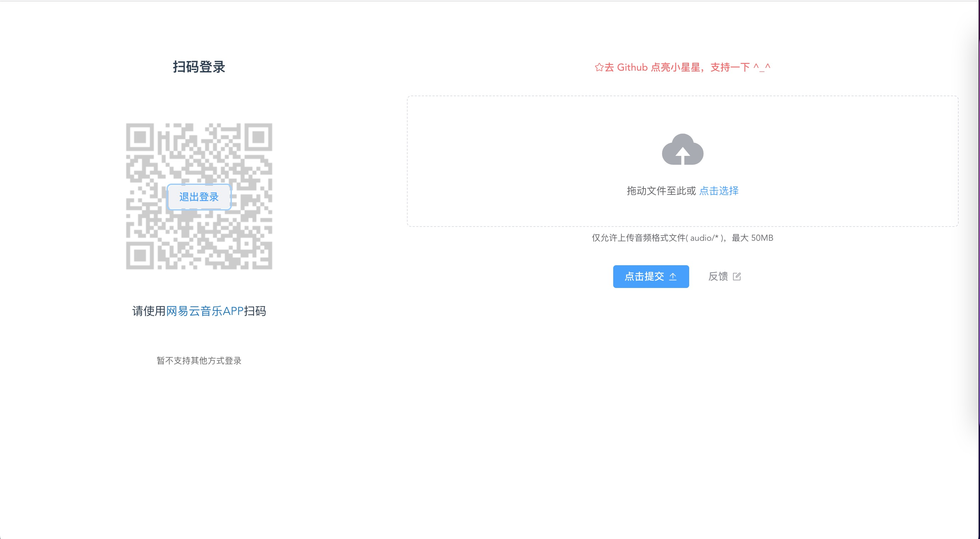
Task: Click the top-left QR finder square
Action: point(140,137)
